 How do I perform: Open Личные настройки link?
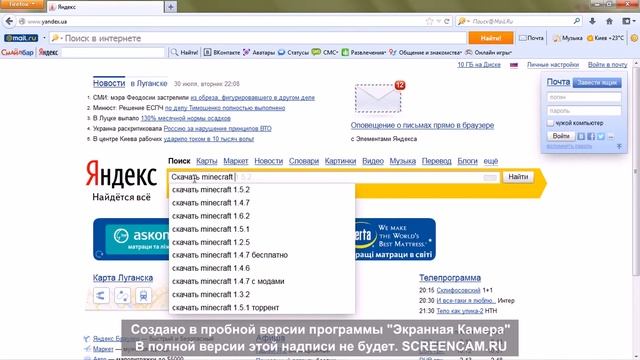click(553, 65)
